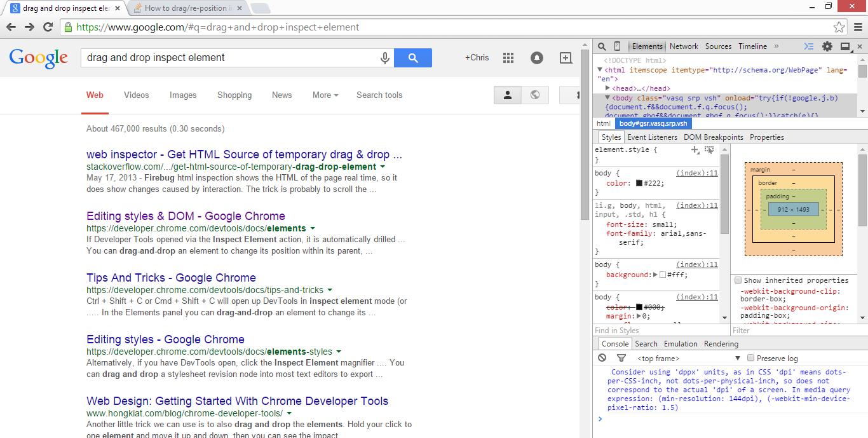The image size is (868, 438).
Task: Select the global results globe icon
Action: pyautogui.click(x=535, y=95)
